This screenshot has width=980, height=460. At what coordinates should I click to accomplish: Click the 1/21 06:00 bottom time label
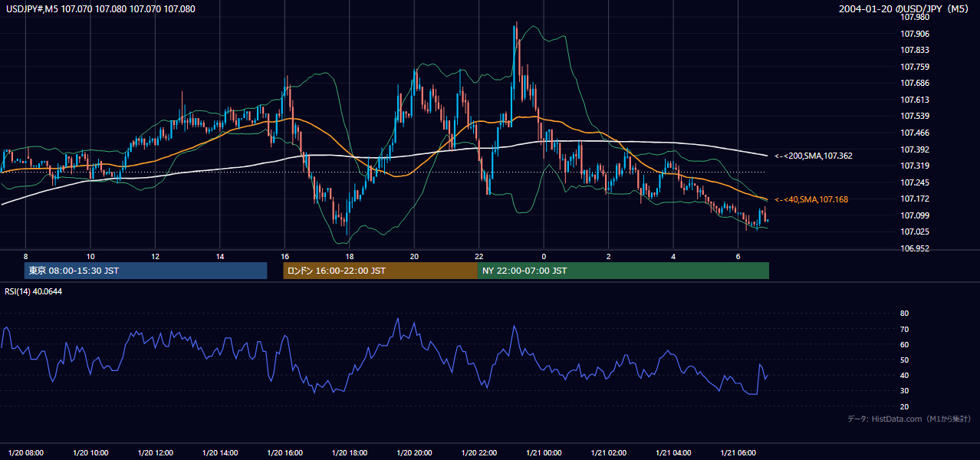738,452
